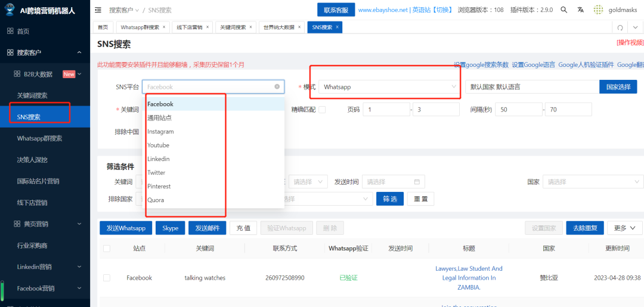Select Facebook in platform list
The image size is (644, 307).
click(213, 104)
